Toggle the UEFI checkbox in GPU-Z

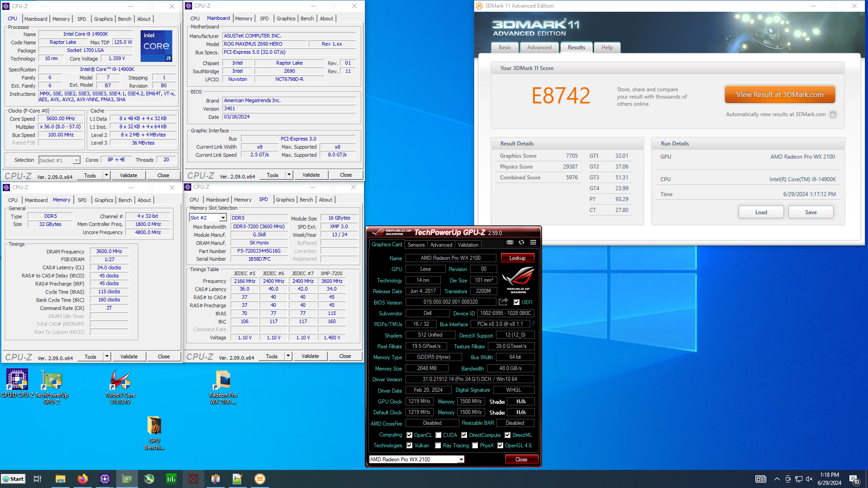516,302
